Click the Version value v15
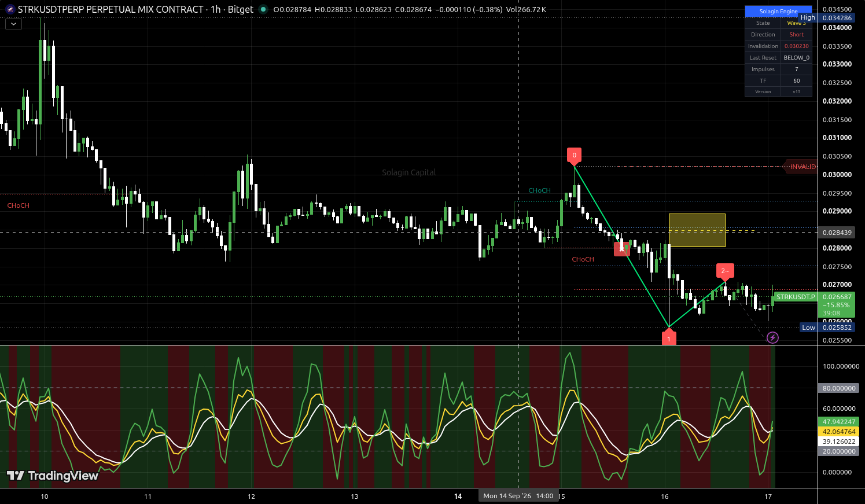865x504 pixels. tap(797, 91)
